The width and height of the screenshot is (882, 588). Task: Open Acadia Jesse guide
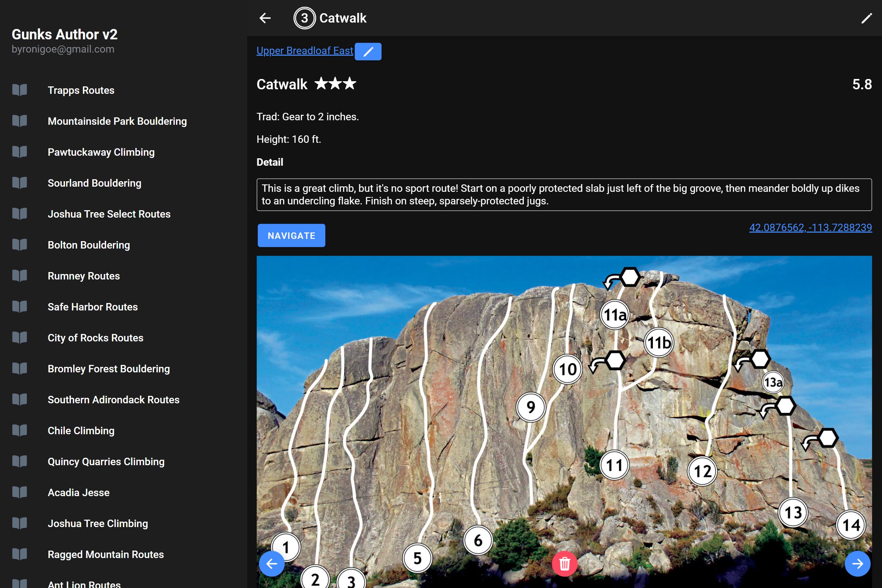tap(79, 492)
